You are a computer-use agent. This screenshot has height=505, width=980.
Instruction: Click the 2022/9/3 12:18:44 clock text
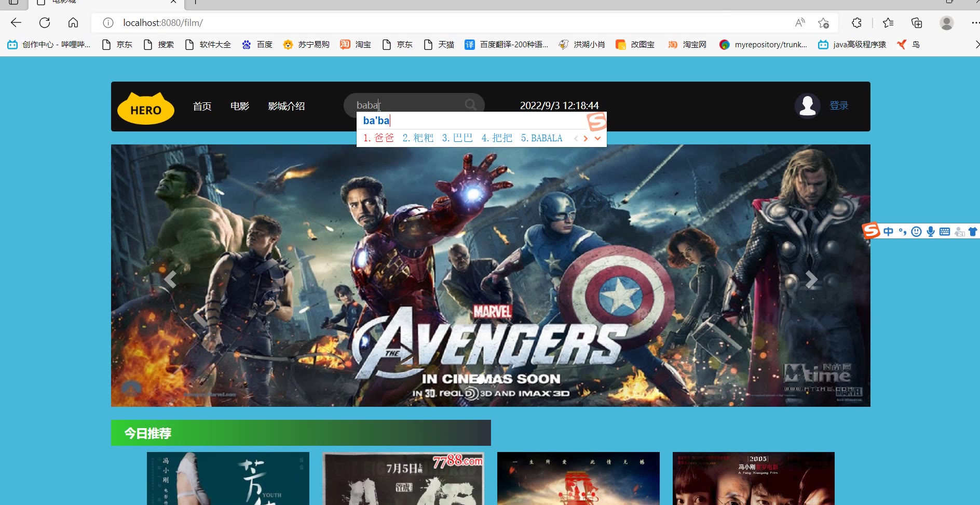(x=560, y=105)
